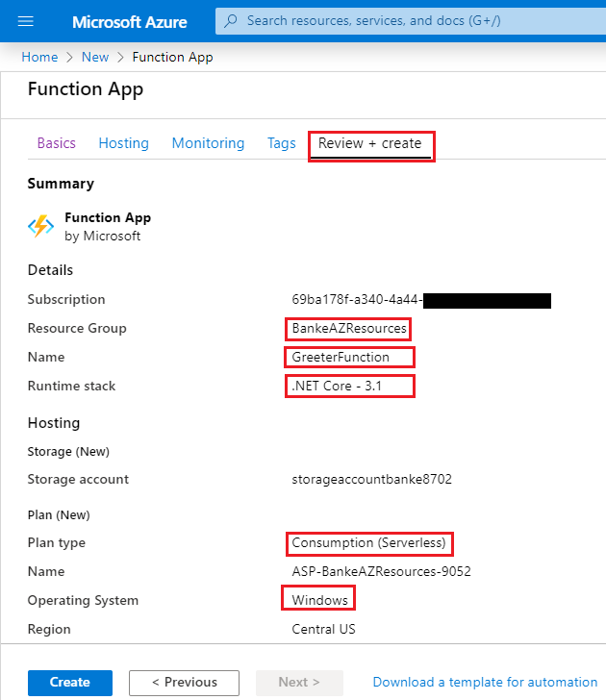The width and height of the screenshot is (606, 700).
Task: Switch to the Tags tab
Action: coord(281,143)
